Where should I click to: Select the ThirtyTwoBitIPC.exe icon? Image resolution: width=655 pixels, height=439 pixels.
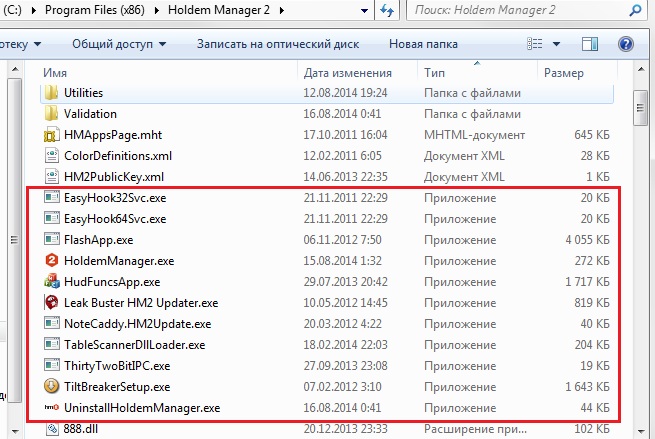point(52,365)
